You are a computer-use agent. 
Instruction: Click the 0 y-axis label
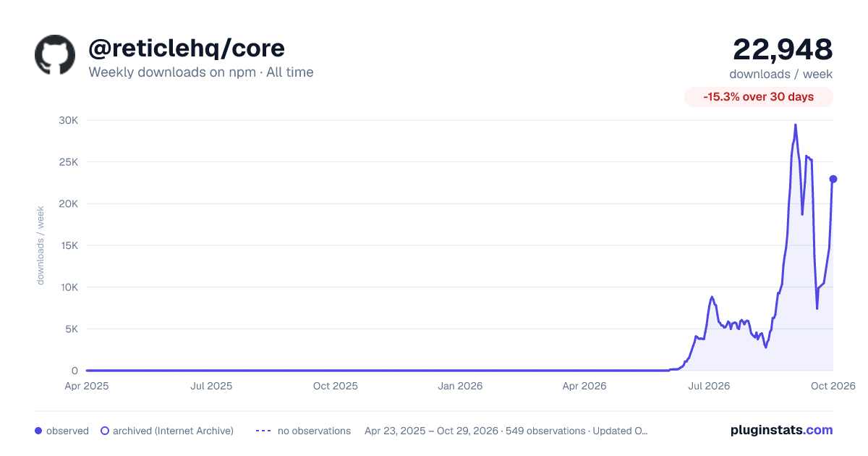pyautogui.click(x=75, y=371)
